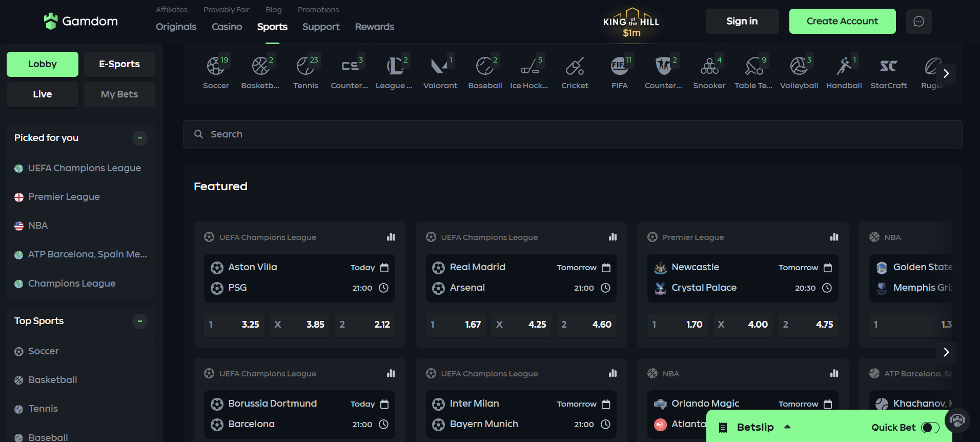980x442 pixels.
Task: Click the Search input field
Action: 573,134
